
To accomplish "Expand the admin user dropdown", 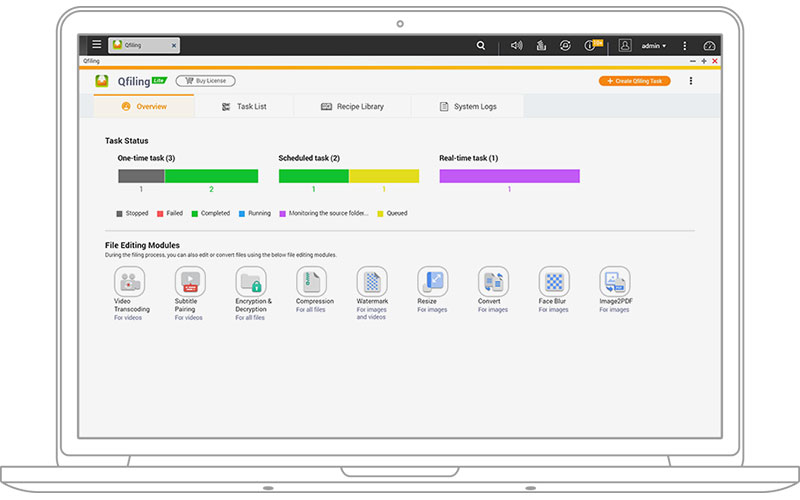I will [x=653, y=46].
